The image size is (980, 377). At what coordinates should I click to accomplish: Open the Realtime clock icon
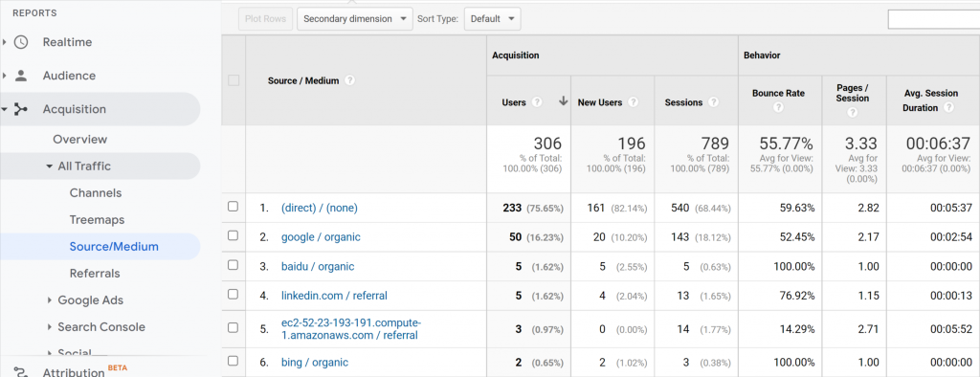[x=21, y=42]
